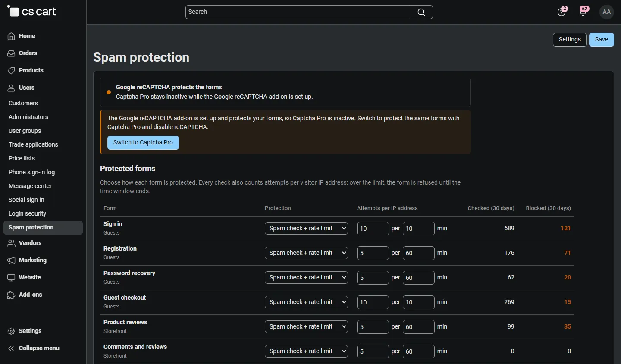This screenshot has width=621, height=364.
Task: Save the spam protection settings
Action: pyautogui.click(x=602, y=40)
